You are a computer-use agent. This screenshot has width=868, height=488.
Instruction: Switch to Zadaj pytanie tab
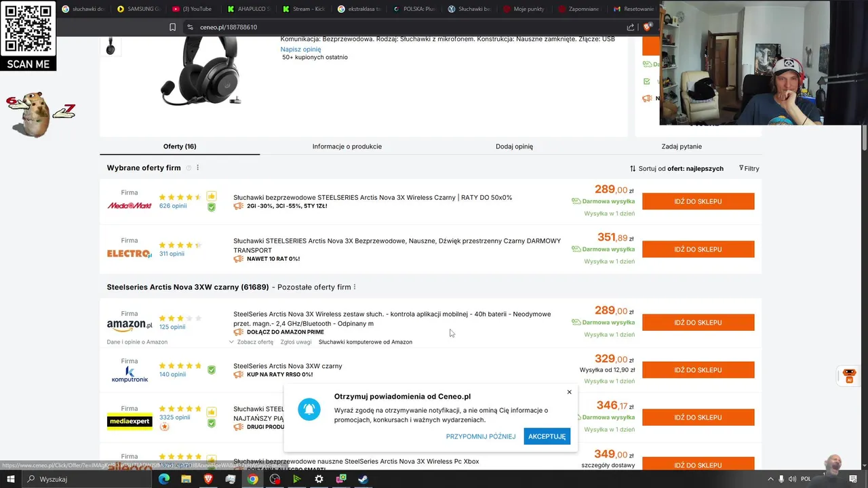point(682,146)
